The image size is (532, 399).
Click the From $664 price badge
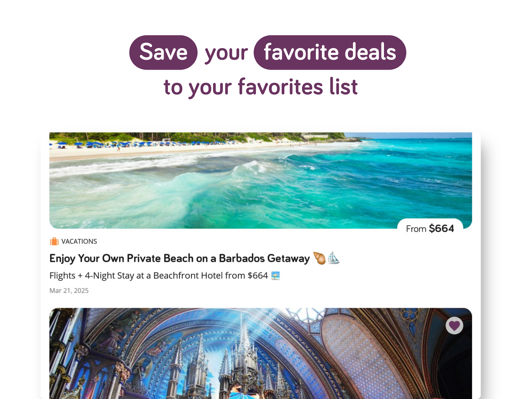coord(430,228)
